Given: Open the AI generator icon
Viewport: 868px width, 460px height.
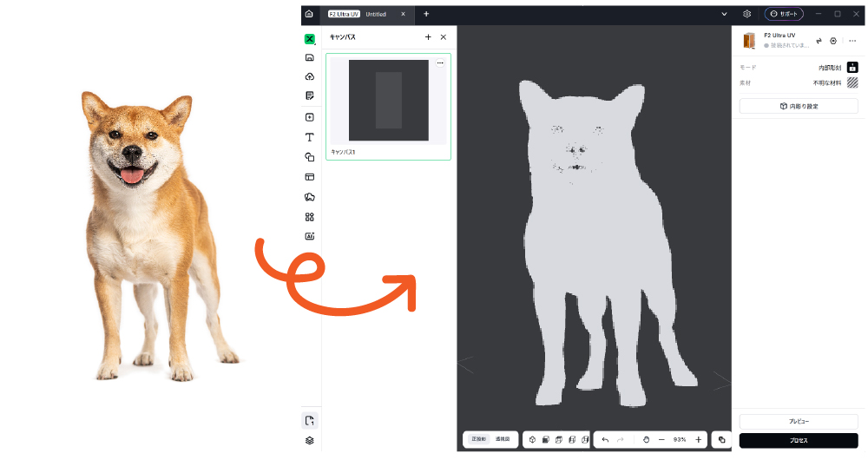Looking at the screenshot, I should [310, 236].
